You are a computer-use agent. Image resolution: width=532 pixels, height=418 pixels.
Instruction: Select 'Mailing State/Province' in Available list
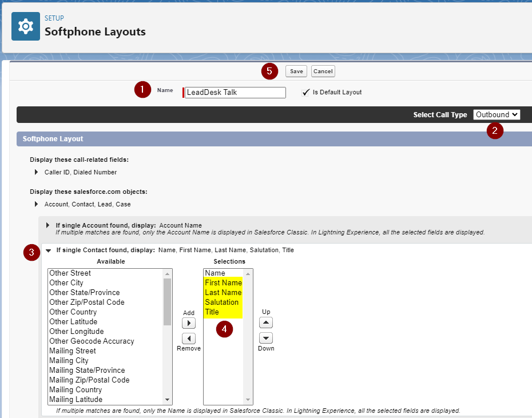(106, 371)
